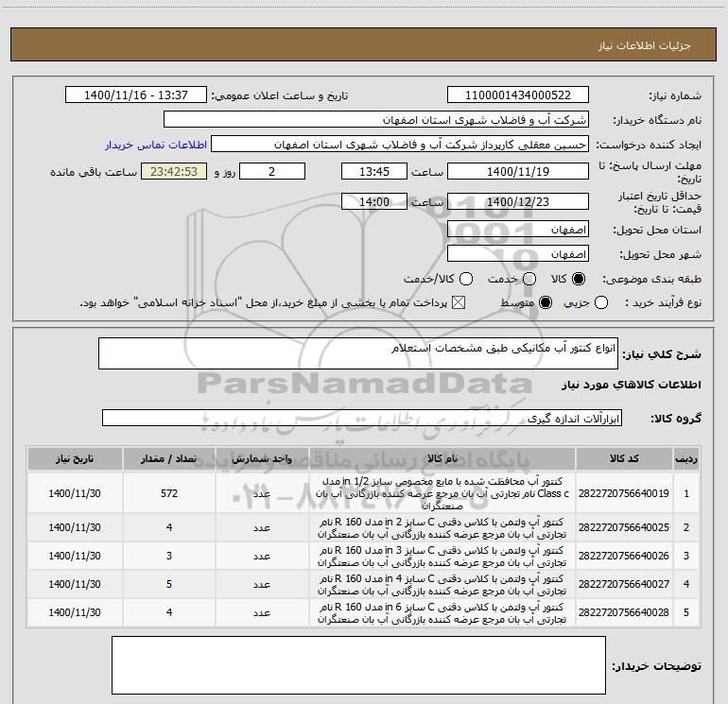
Task: Click product code 2822720756640025
Action: (624, 527)
